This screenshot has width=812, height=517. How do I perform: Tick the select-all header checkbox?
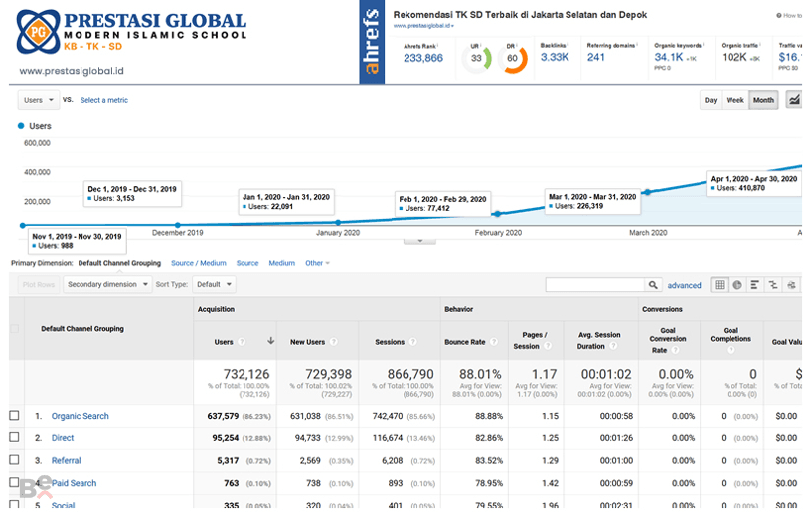[15, 328]
